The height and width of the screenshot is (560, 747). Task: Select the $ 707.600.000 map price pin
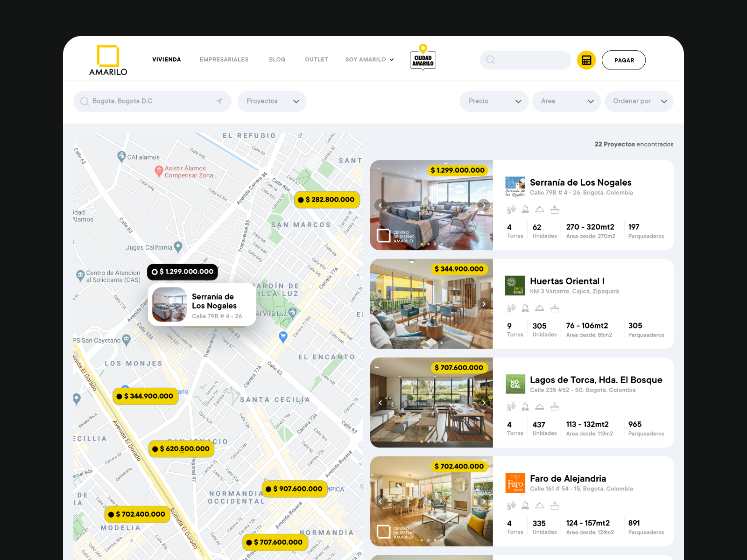click(x=275, y=542)
